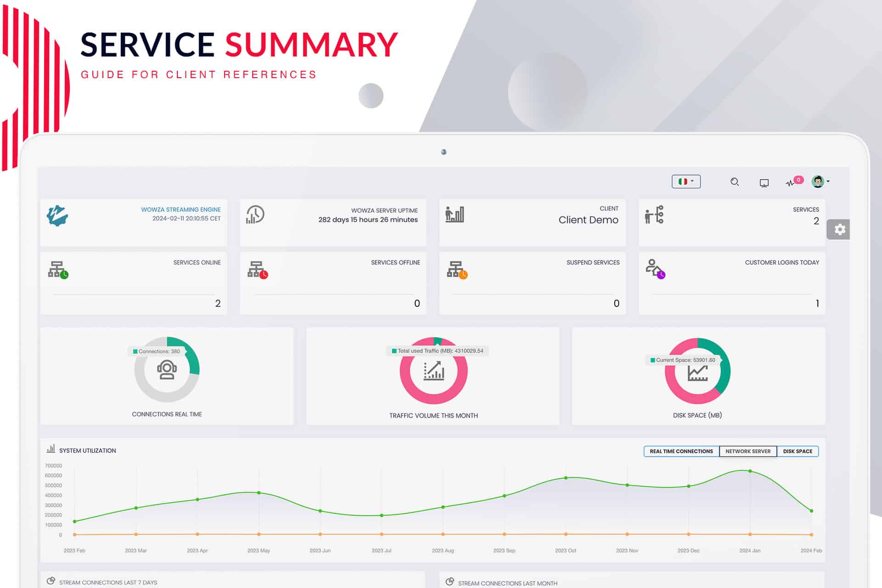
Task: Click the "Client Demo" client name
Action: pos(588,220)
